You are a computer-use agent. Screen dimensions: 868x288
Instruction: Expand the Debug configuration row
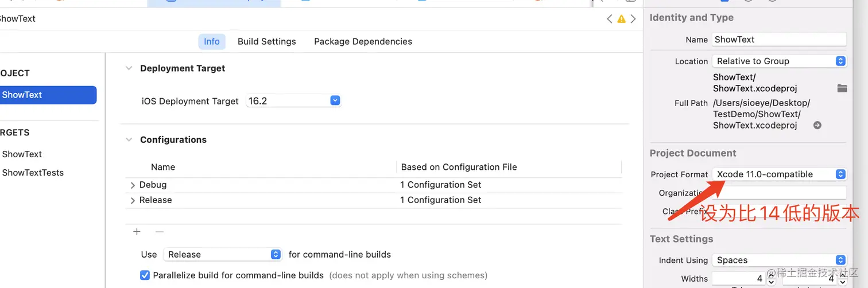pyautogui.click(x=133, y=185)
